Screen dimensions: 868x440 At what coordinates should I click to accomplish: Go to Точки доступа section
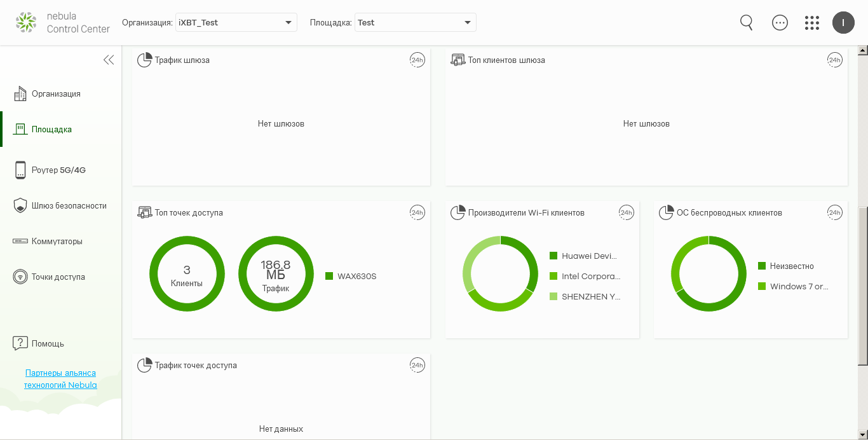58,277
